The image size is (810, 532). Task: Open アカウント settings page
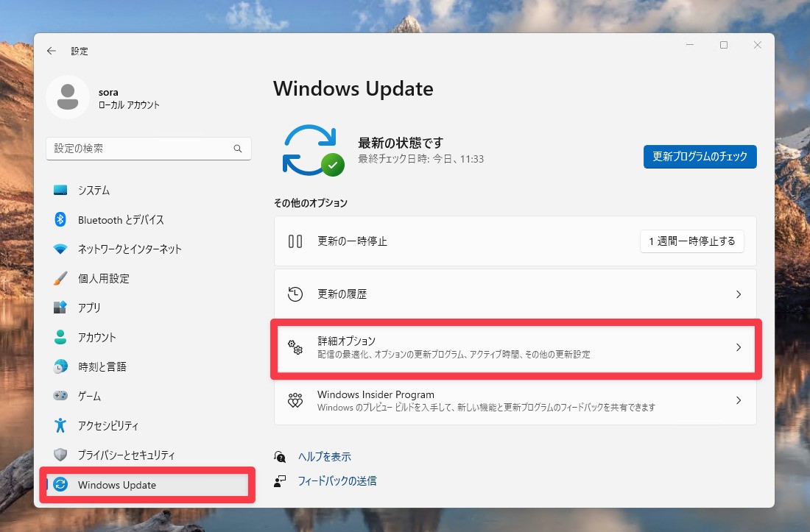click(149, 337)
